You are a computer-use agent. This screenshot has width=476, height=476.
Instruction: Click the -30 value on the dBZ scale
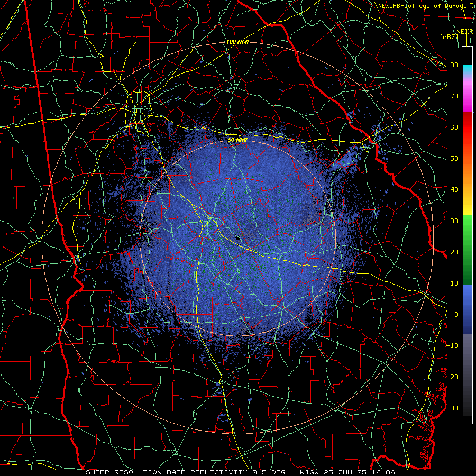pos(452,408)
